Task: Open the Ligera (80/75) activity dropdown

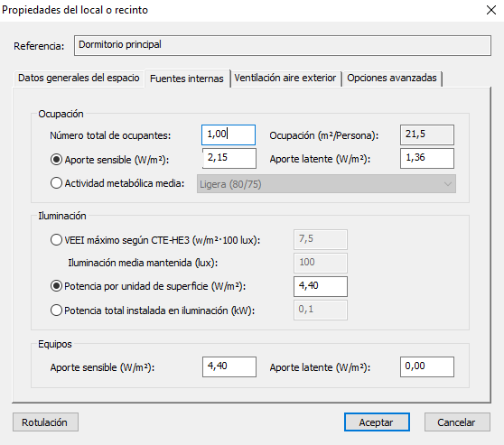Action: point(326,184)
